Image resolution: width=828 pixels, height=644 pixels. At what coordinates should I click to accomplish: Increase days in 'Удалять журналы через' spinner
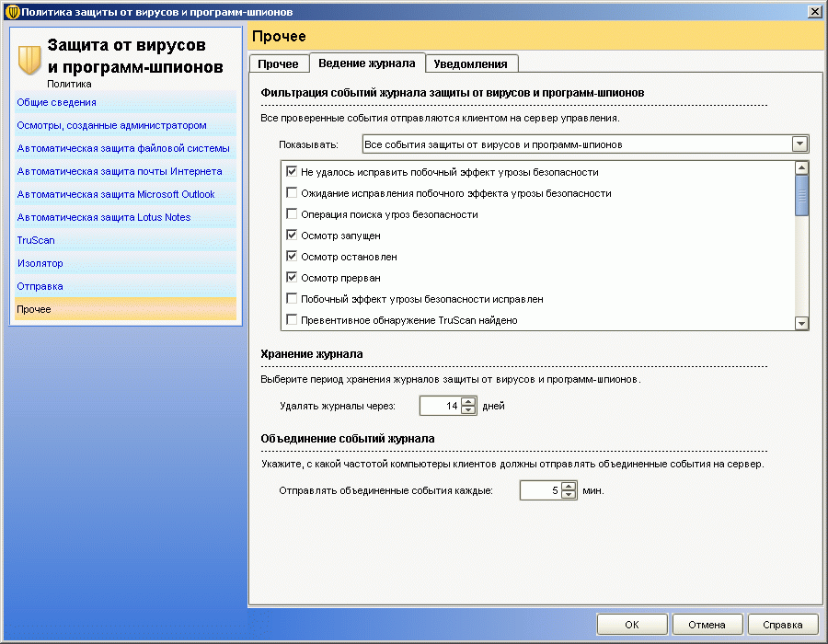click(468, 401)
